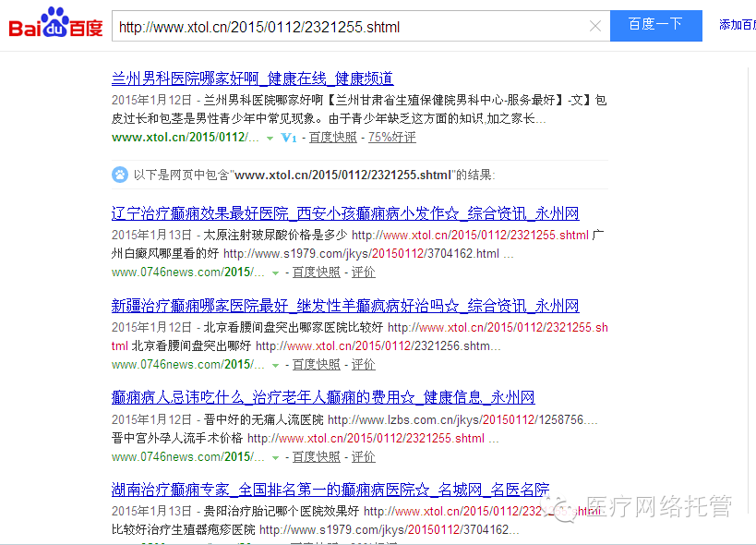Expand the dropdown arrow after www.xtol.cn URL

tap(270, 139)
